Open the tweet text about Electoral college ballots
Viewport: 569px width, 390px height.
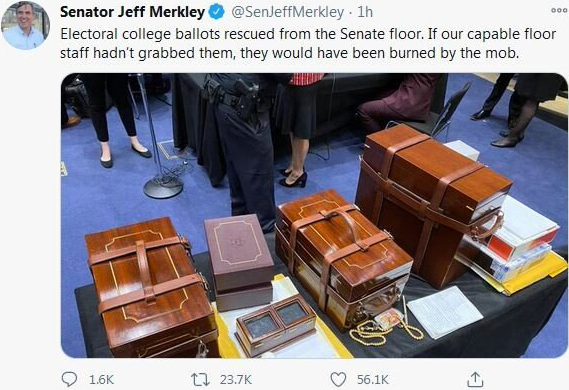pyautogui.click(x=308, y=44)
